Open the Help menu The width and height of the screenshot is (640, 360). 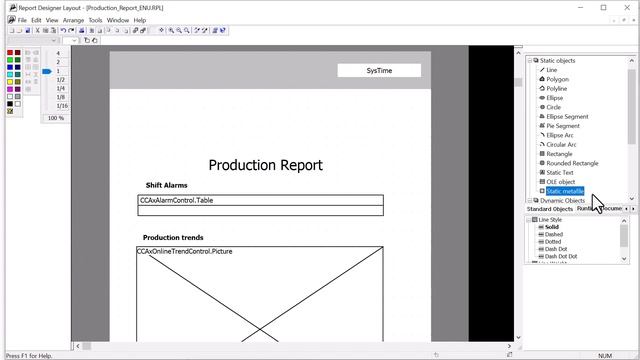[140, 20]
